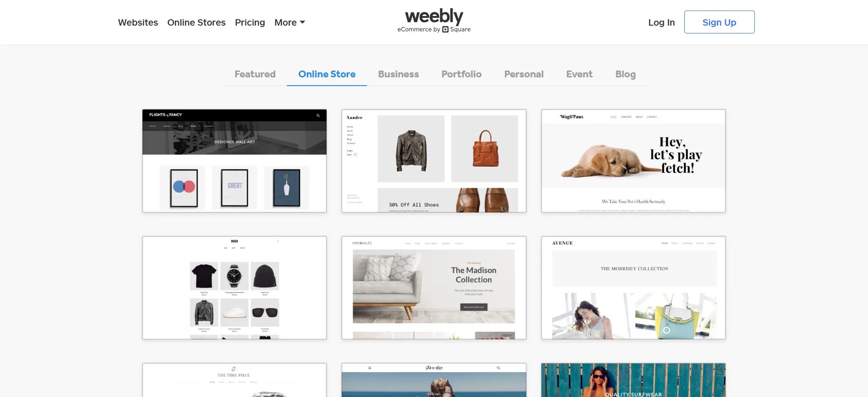Select the Event tab

pos(579,74)
